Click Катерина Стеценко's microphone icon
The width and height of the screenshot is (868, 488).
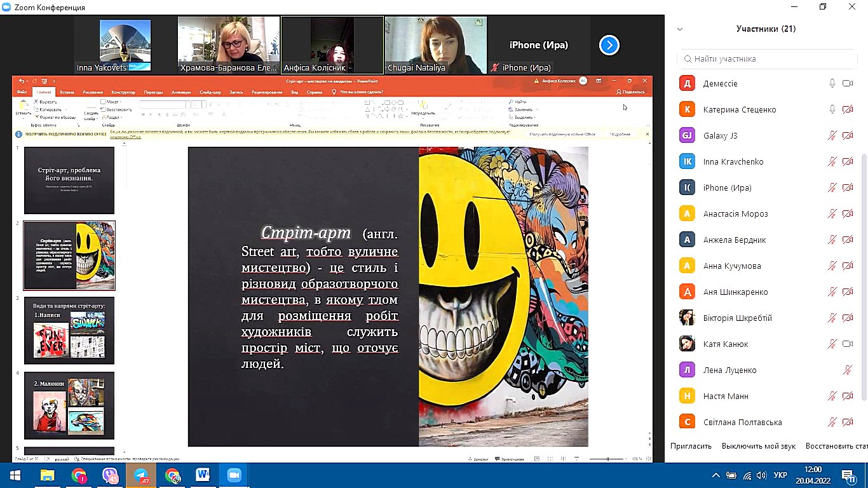point(832,109)
